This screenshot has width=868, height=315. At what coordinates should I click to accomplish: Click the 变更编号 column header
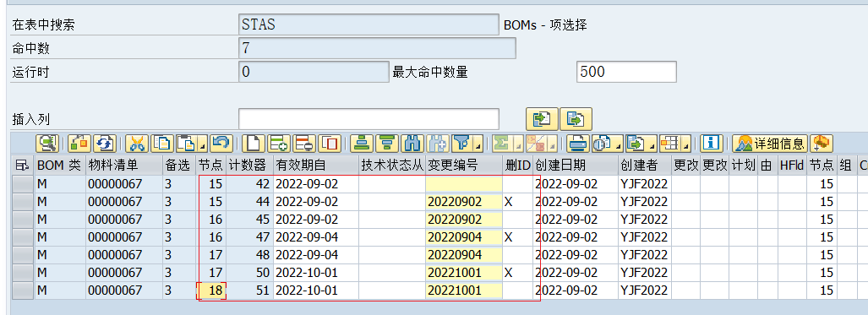pos(464,165)
